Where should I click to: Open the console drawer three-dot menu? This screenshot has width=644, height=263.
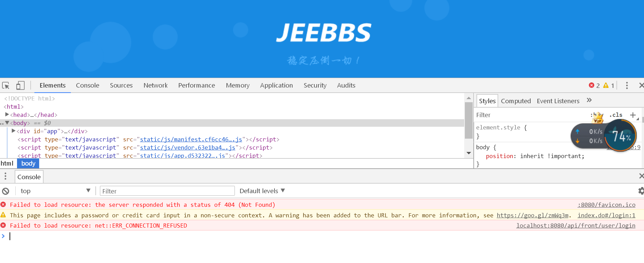pos(5,176)
